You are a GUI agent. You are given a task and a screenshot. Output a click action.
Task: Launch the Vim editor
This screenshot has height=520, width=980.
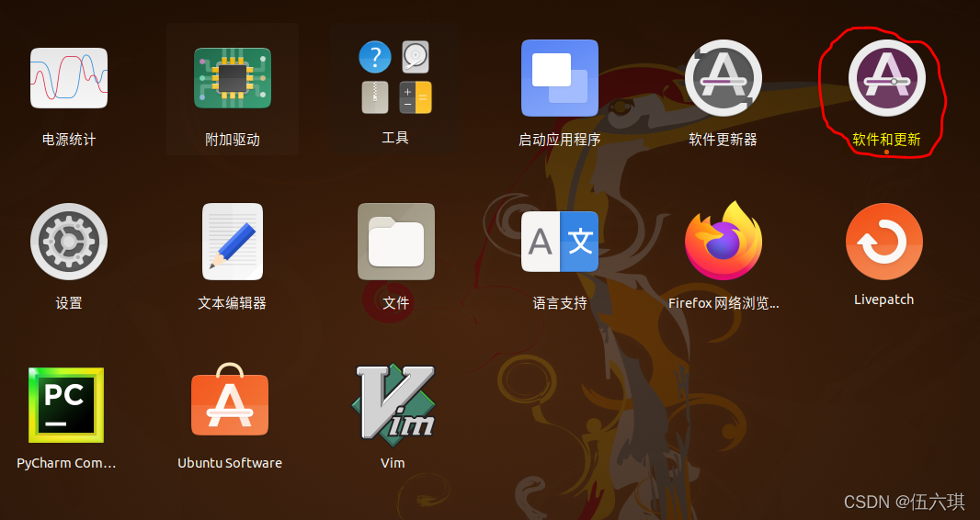(x=393, y=405)
